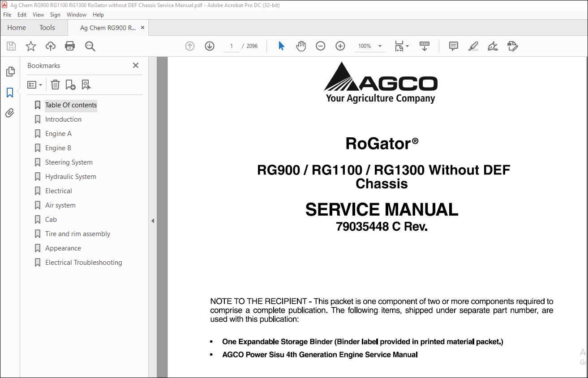The height and width of the screenshot is (378, 588).
Task: Print the document with printer icon
Action: pos(70,46)
